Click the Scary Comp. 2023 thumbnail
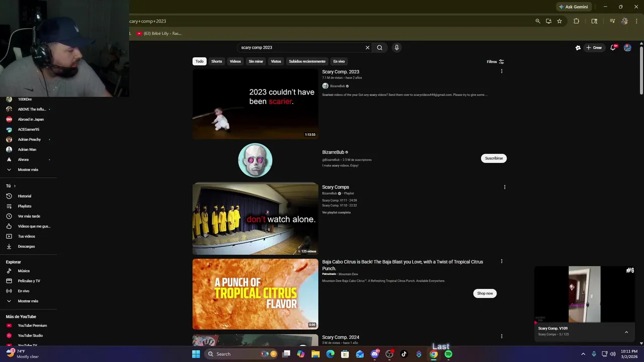This screenshot has height=362, width=644. click(255, 104)
